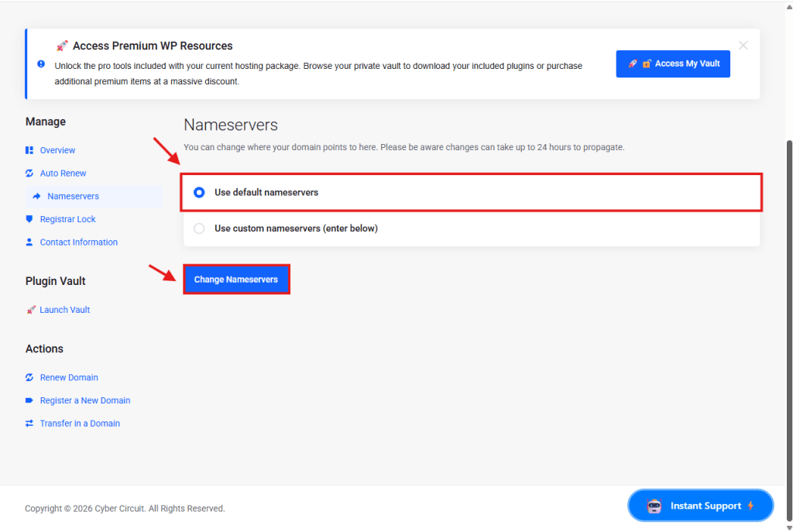Select Use default nameservers radio button

pos(199,193)
